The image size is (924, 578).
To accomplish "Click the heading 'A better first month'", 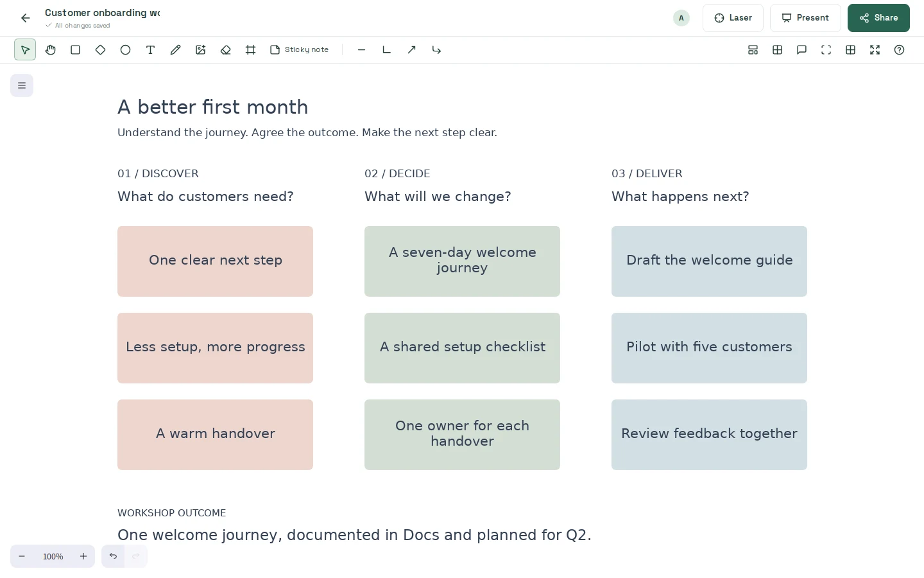I will (x=213, y=107).
